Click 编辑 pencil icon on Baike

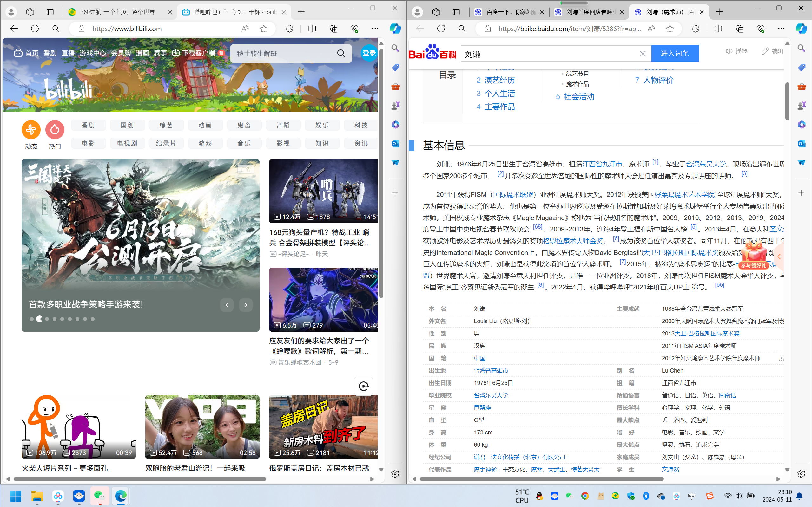(765, 51)
